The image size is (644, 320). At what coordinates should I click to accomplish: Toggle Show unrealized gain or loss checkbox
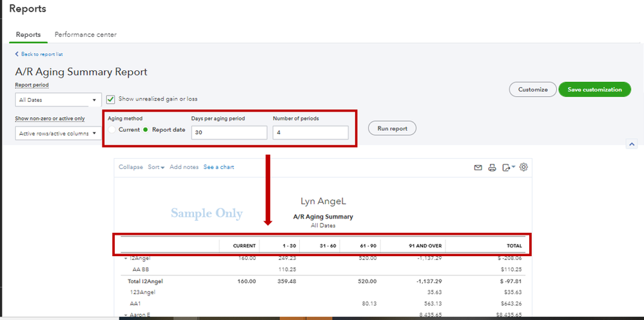110,99
